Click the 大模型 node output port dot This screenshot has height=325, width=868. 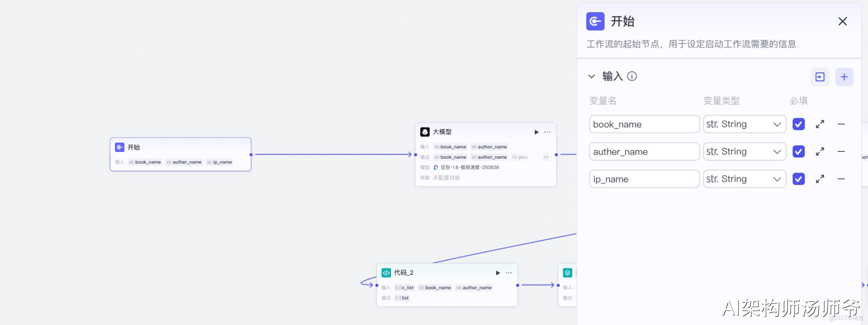point(556,155)
